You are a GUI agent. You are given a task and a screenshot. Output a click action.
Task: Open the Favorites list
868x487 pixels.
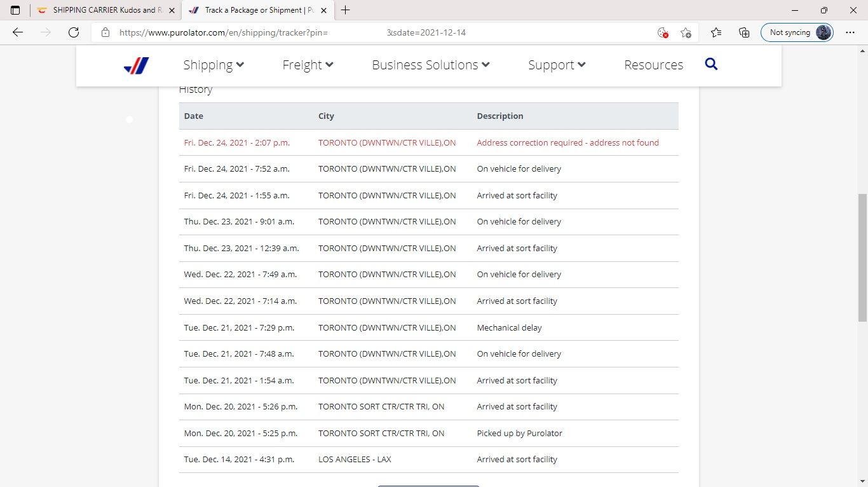point(716,32)
